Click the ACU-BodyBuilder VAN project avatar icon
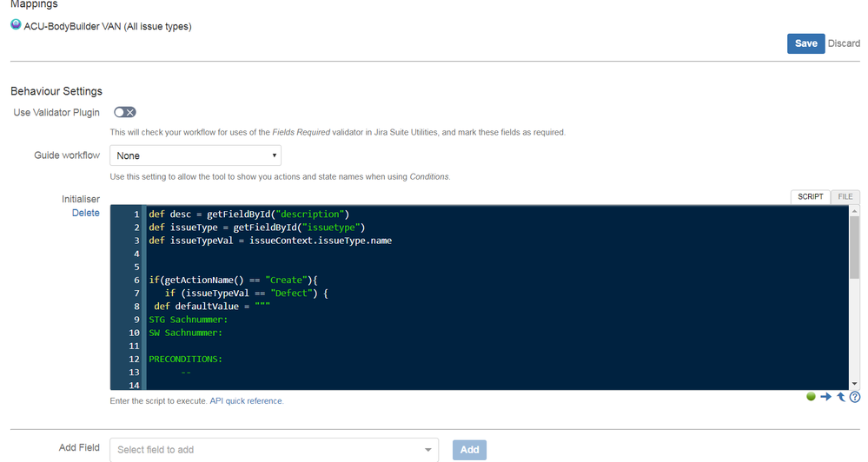This screenshot has width=868, height=462. (x=16, y=24)
